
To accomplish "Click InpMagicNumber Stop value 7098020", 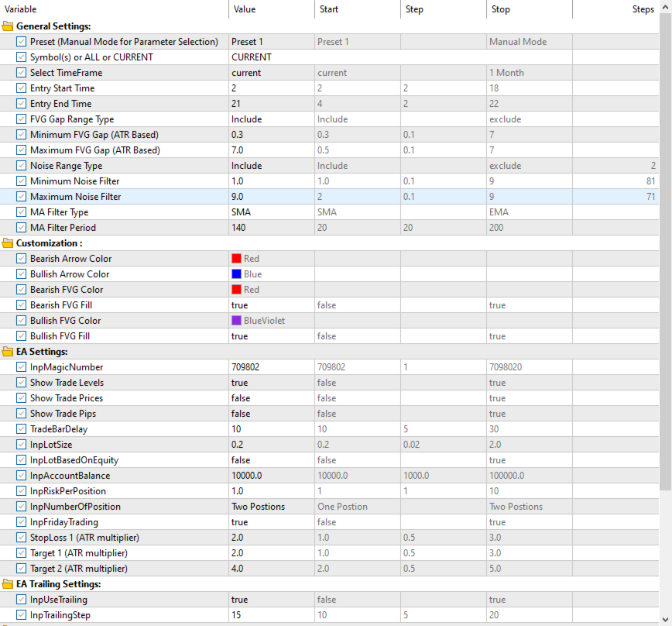I will tap(530, 367).
